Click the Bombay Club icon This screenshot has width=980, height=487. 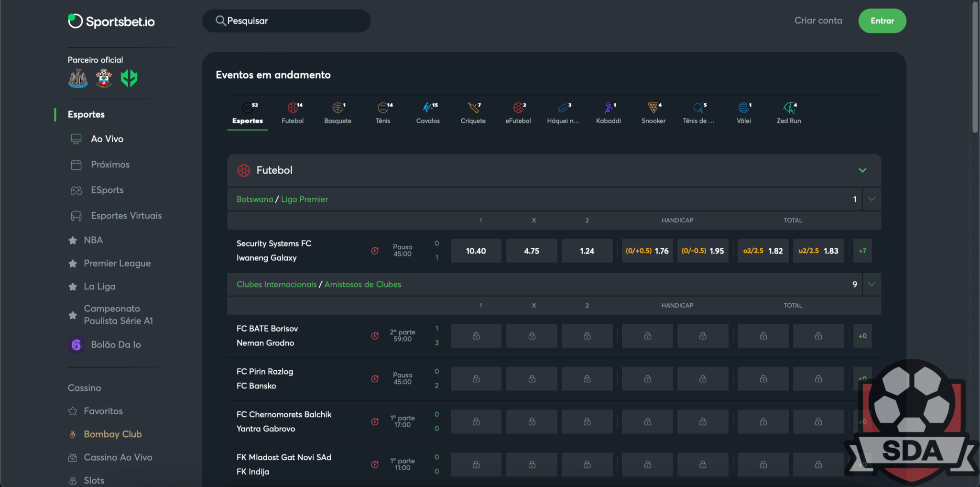[x=73, y=434]
